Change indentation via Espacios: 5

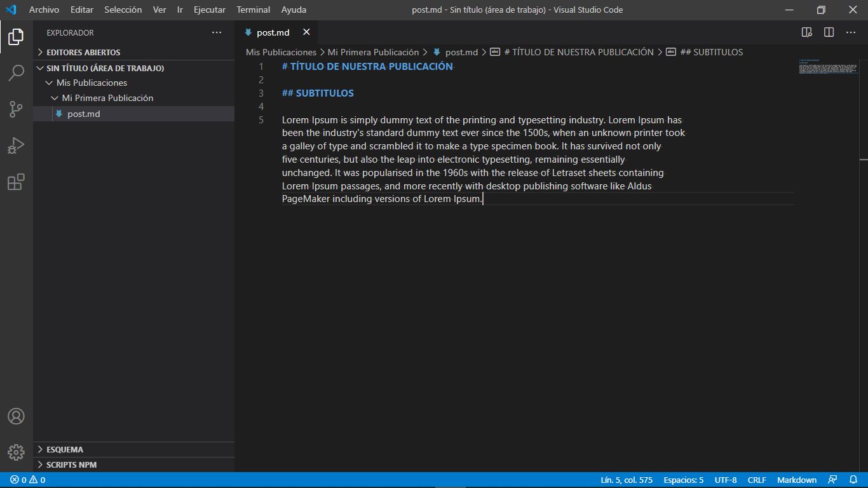684,480
